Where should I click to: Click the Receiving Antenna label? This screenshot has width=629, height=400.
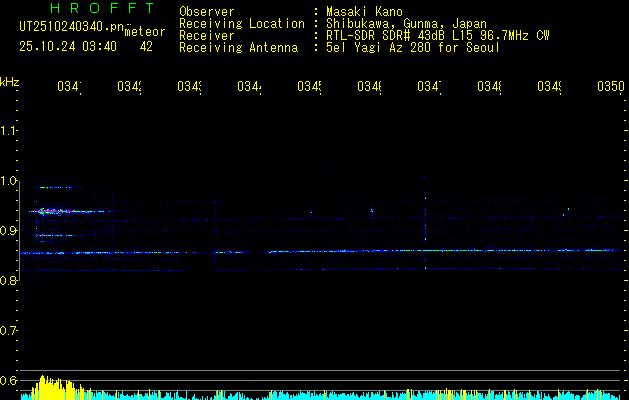pos(238,48)
